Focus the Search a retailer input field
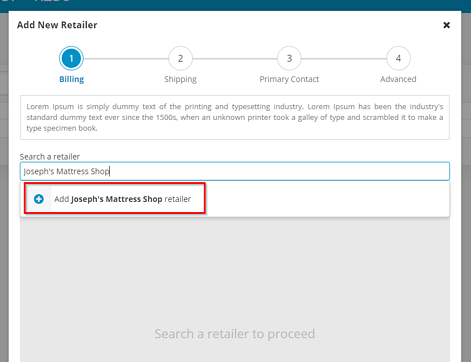Image resolution: width=471 pixels, height=362 pixels. tap(235, 171)
